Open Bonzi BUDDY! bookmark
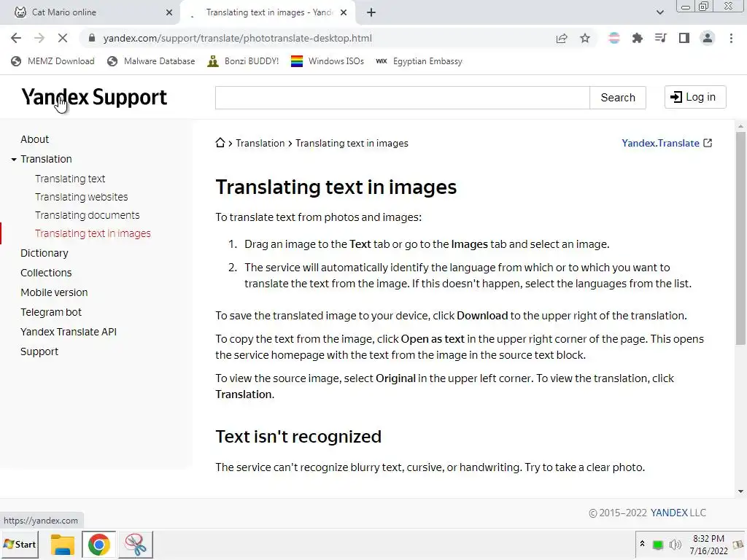The width and height of the screenshot is (747, 560). tap(243, 61)
